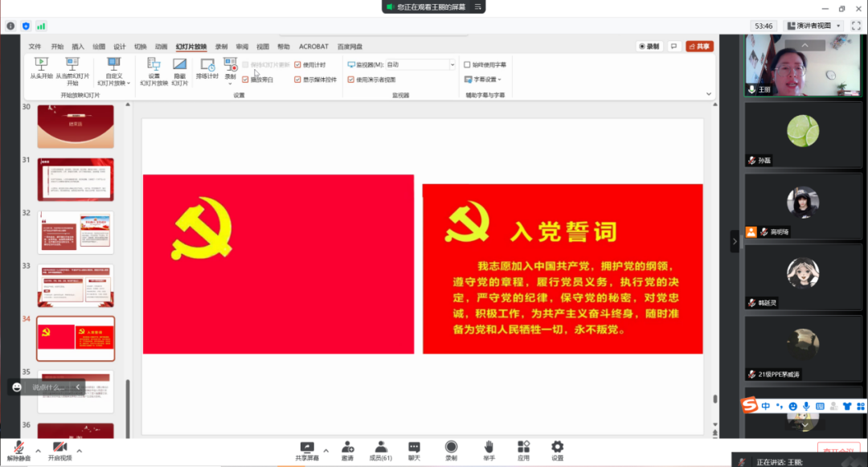Viewport: 868px width, 467px height.
Task: Click the 从头开始 slideshow icon
Action: (41, 64)
